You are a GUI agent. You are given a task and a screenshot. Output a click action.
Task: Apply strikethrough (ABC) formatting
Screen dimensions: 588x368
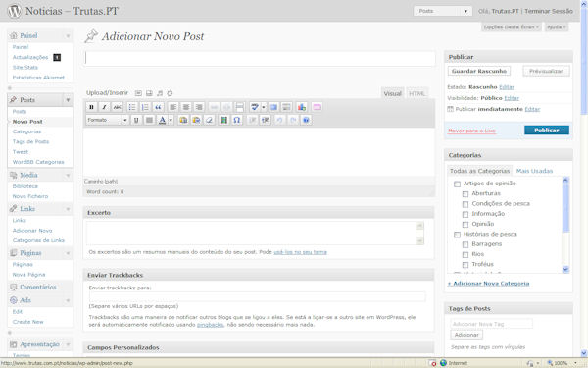[x=117, y=107]
